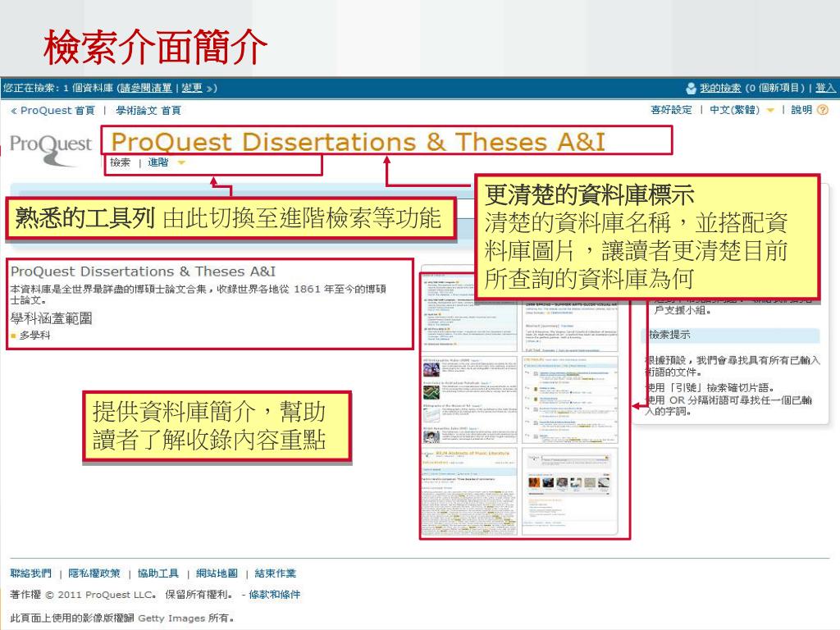Click the smaller ProQuest Dissertations description heading
The height and width of the screenshot is (630, 840).
coord(143,272)
